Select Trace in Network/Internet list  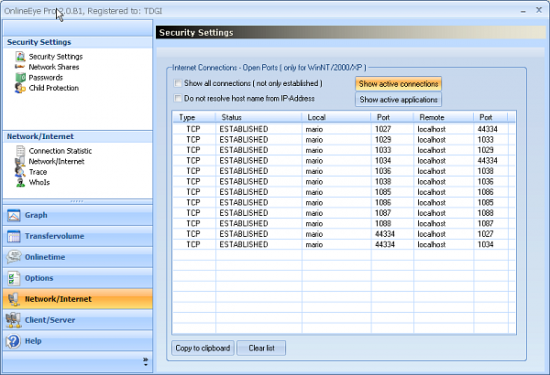38,172
